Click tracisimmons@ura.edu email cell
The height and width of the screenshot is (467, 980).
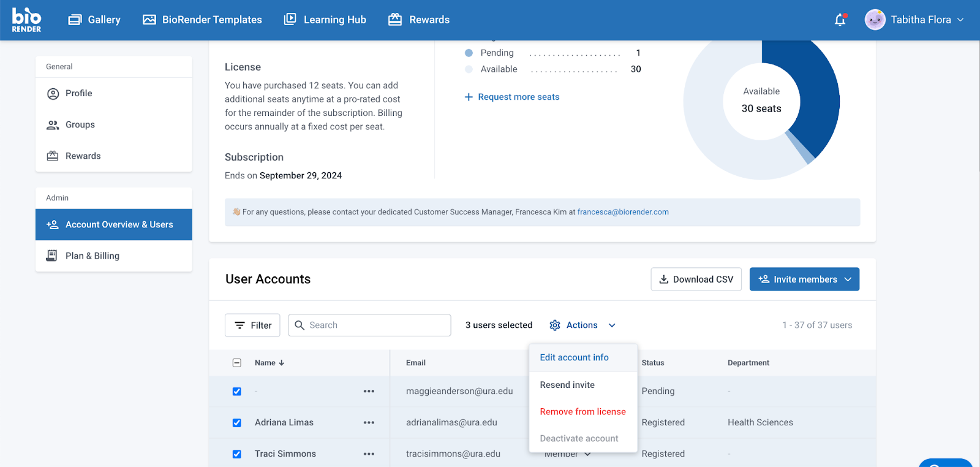(x=453, y=454)
